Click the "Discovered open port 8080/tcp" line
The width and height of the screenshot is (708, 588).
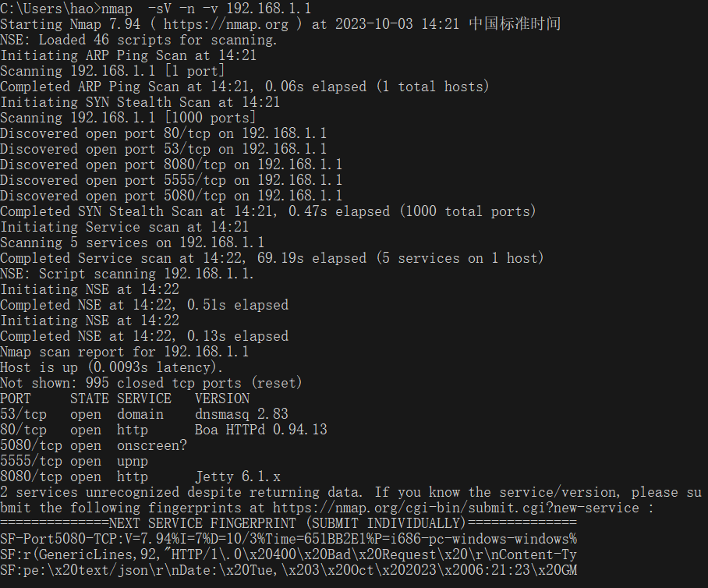(171, 165)
